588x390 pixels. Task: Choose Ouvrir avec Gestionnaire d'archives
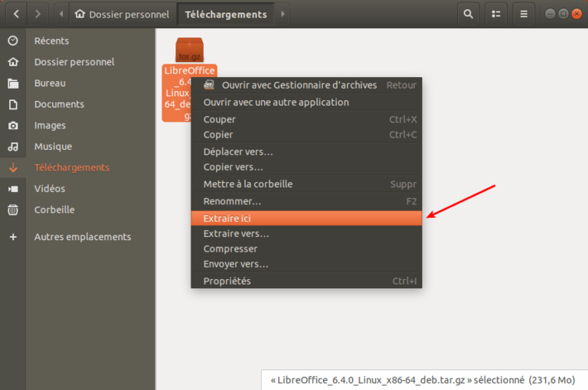point(306,85)
